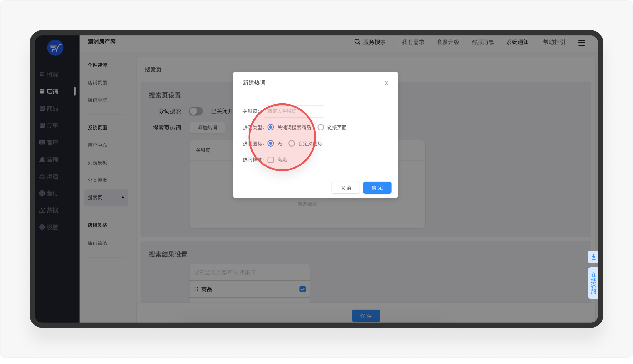Focus the 关键词 keyword input field
Screen dimensions: 633x364
293,111
